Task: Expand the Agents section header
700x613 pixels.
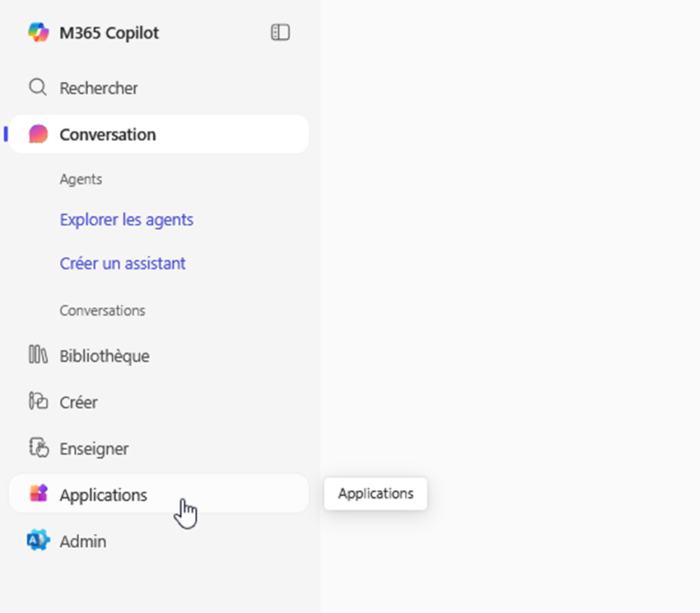Action: click(x=81, y=179)
